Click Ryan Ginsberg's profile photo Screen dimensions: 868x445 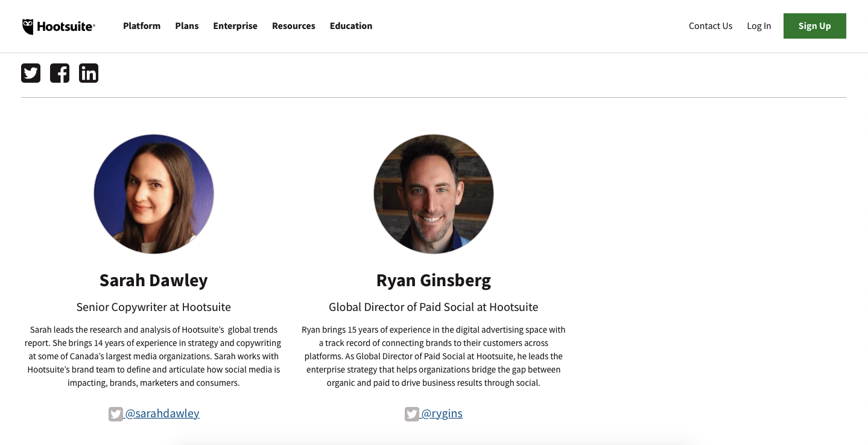tap(433, 194)
